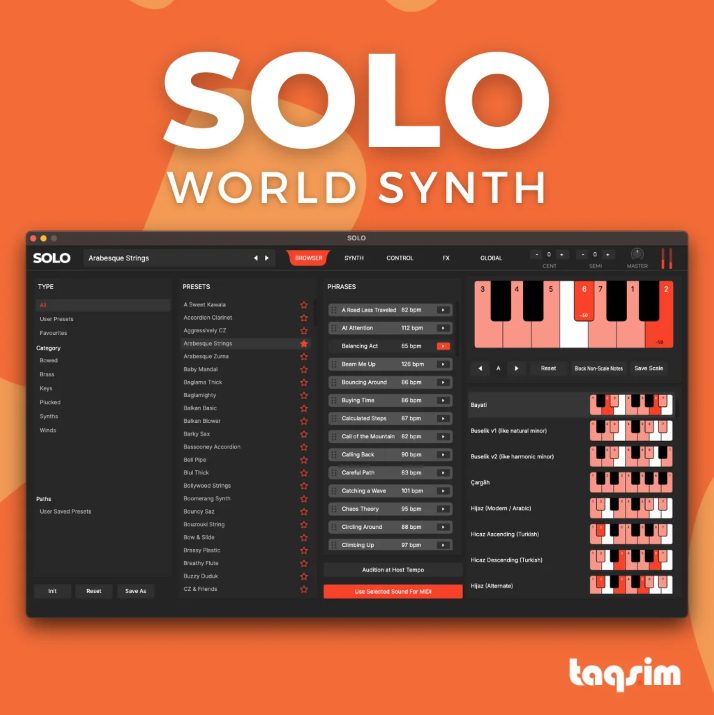Click drag handle icon beside Beam Me Up

[333, 364]
